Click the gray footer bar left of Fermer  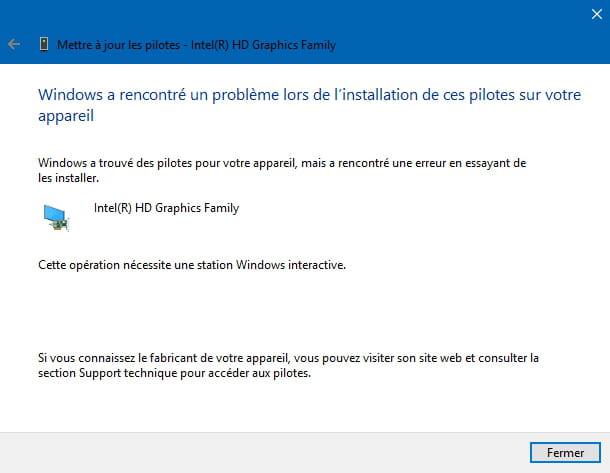tap(265, 453)
